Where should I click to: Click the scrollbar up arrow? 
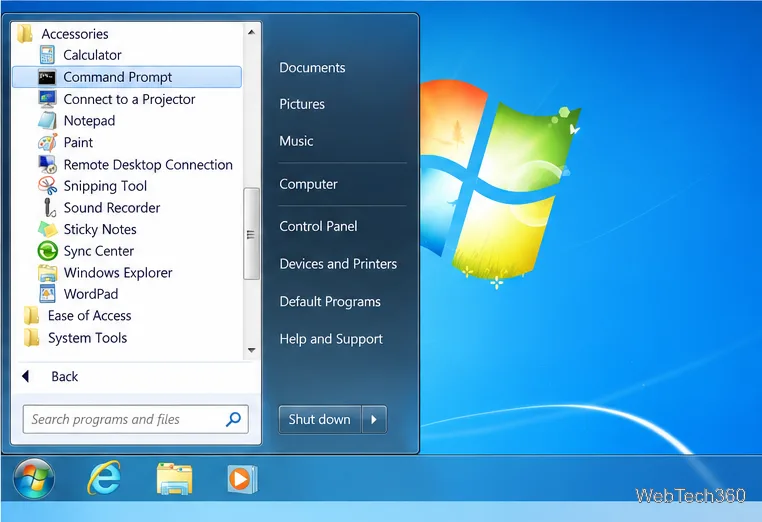click(x=251, y=33)
